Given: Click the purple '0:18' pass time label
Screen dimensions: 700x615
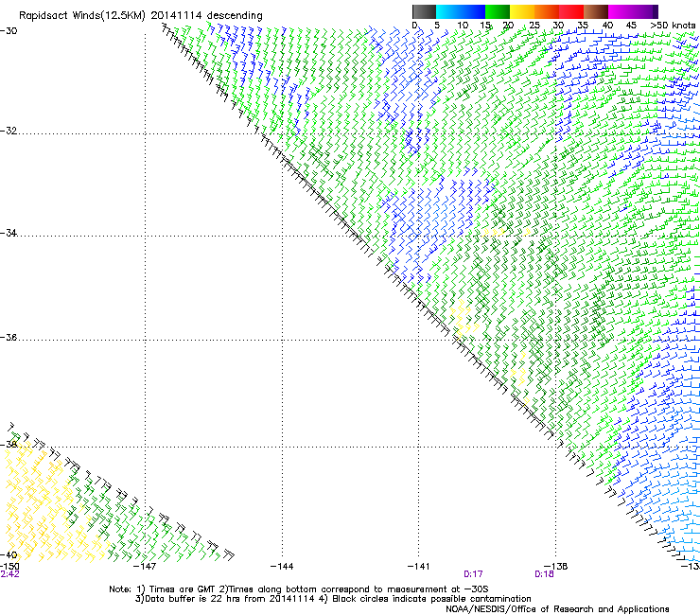Looking at the screenshot, I should 544,574.
